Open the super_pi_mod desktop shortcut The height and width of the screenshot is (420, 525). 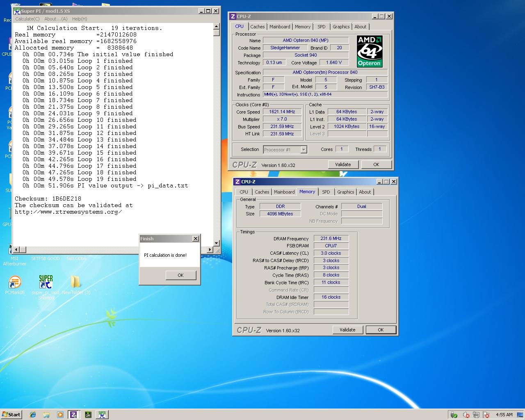46,287
